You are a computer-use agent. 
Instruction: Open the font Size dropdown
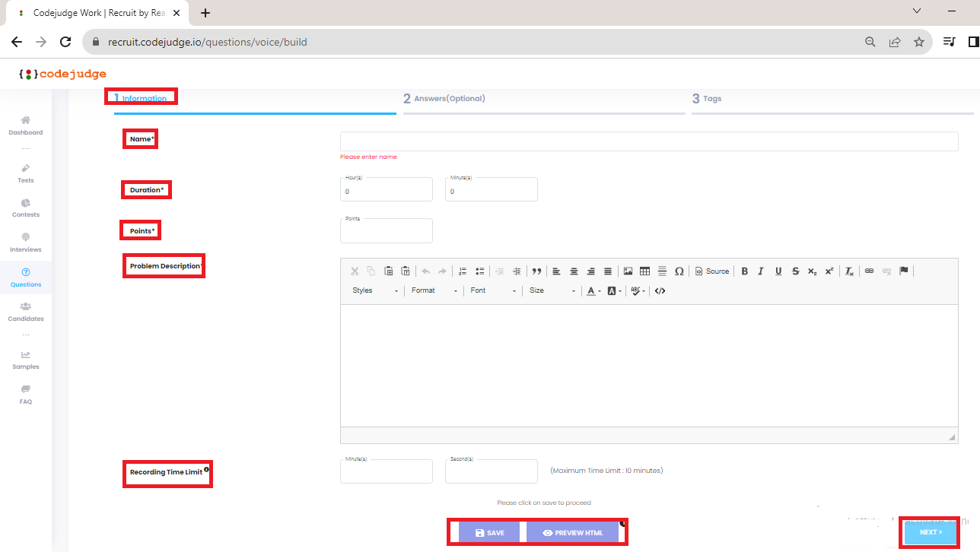552,290
